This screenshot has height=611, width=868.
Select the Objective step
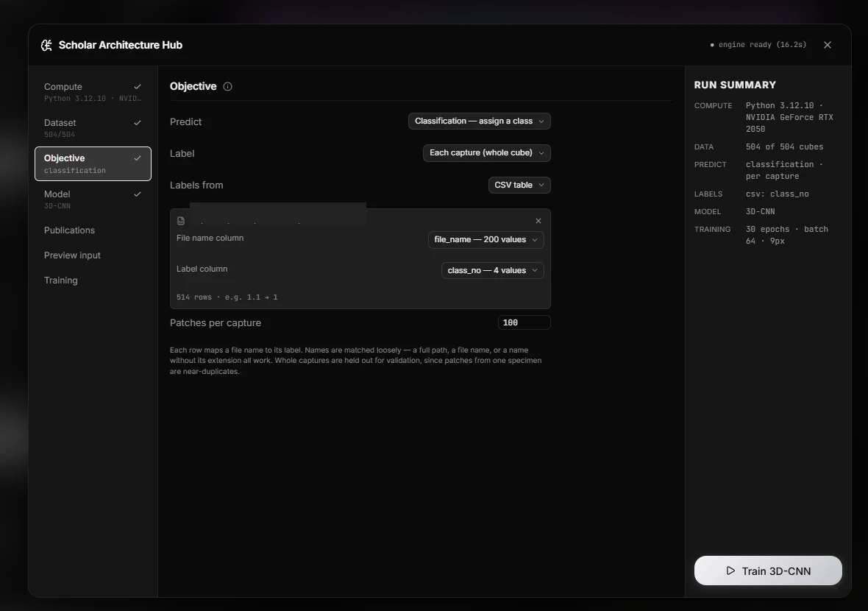point(93,164)
